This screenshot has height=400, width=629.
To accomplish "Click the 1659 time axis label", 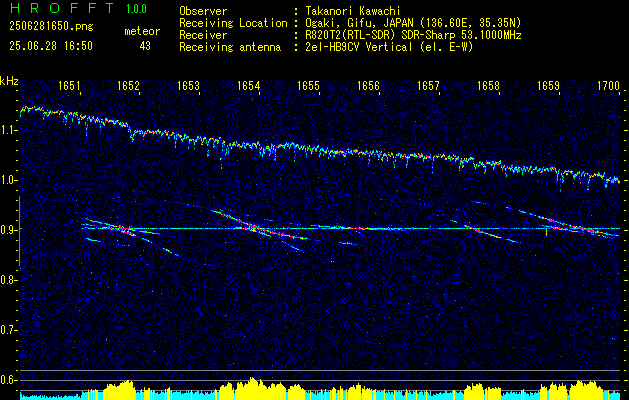I will click(x=548, y=86).
